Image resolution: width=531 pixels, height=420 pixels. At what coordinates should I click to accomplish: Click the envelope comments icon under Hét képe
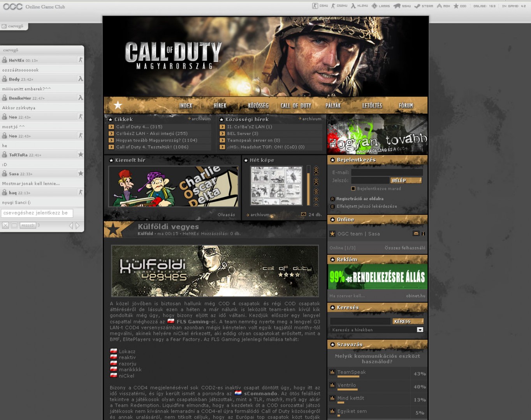(x=304, y=214)
